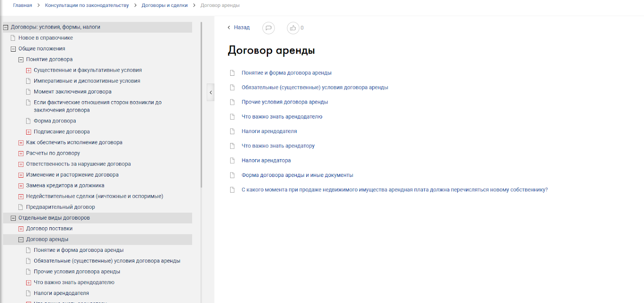The height and width of the screenshot is (303, 644).
Task: Expand 'Замена кредитора и должника' node
Action: pyautogui.click(x=21, y=186)
